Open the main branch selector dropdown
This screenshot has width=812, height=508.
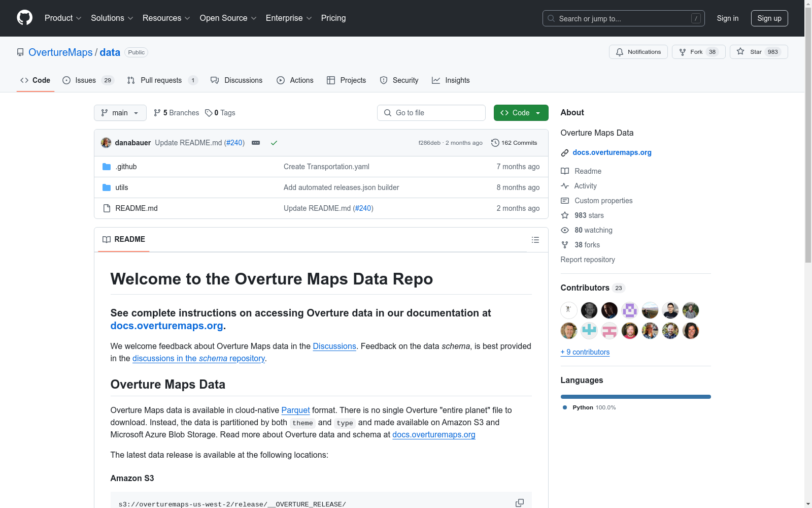point(120,113)
